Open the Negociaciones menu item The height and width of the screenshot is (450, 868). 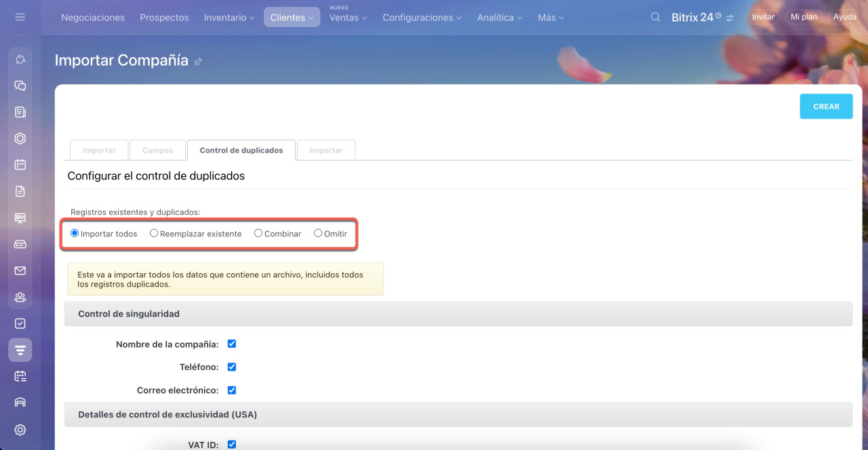click(x=93, y=18)
